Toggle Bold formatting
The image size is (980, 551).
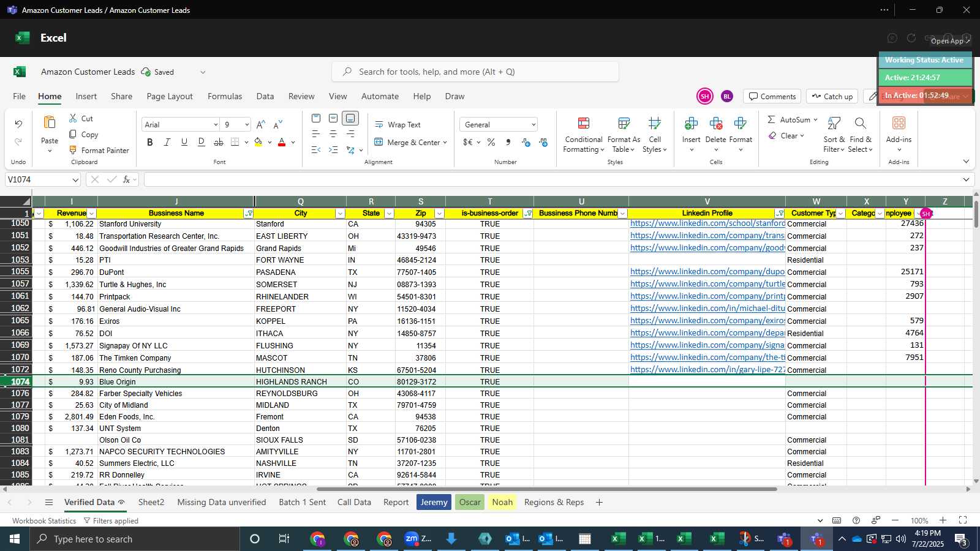pyautogui.click(x=150, y=142)
